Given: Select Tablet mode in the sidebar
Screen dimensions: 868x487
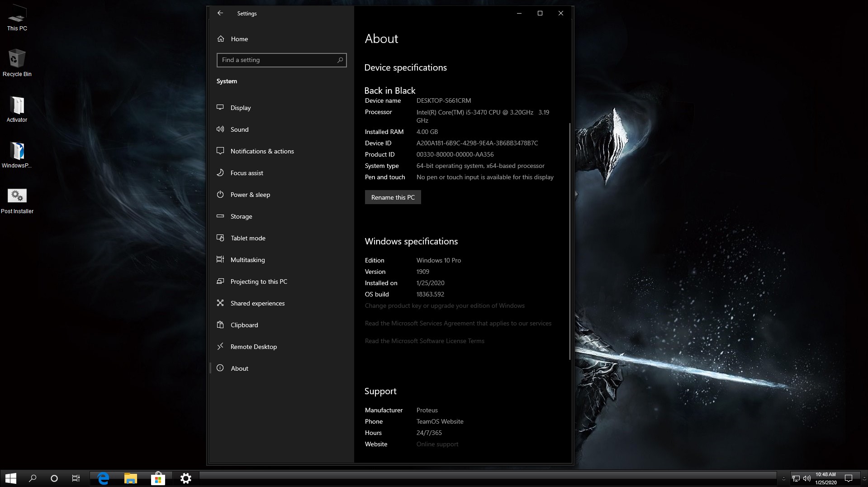Looking at the screenshot, I should coord(281,238).
